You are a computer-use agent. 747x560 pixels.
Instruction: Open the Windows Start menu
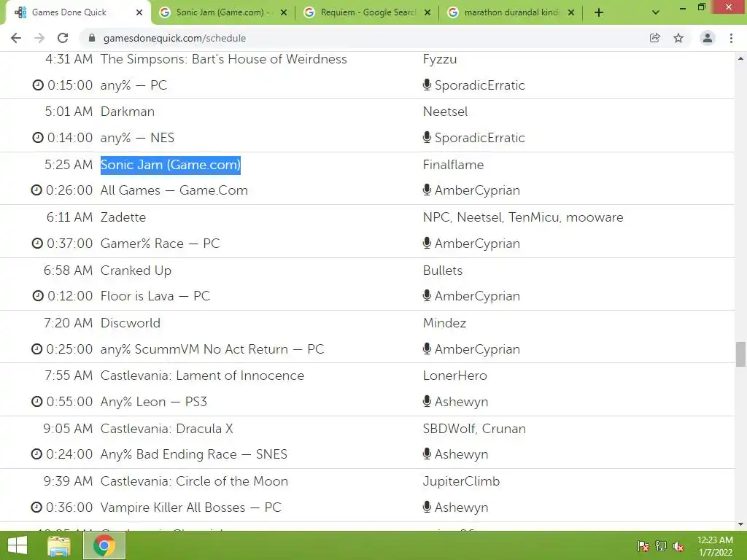pyautogui.click(x=18, y=545)
